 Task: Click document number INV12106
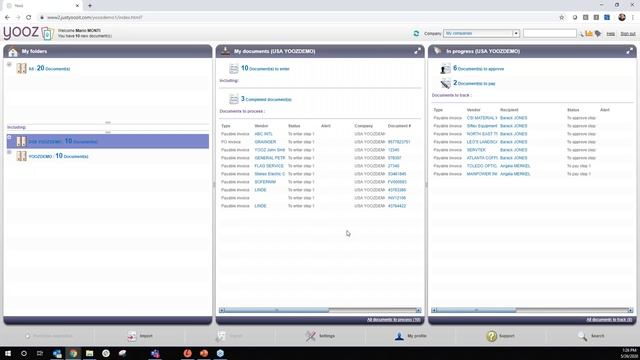(x=397, y=198)
